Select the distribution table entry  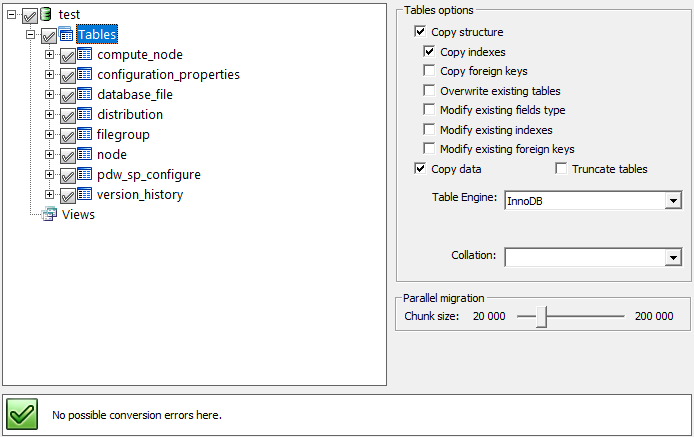[x=130, y=115]
